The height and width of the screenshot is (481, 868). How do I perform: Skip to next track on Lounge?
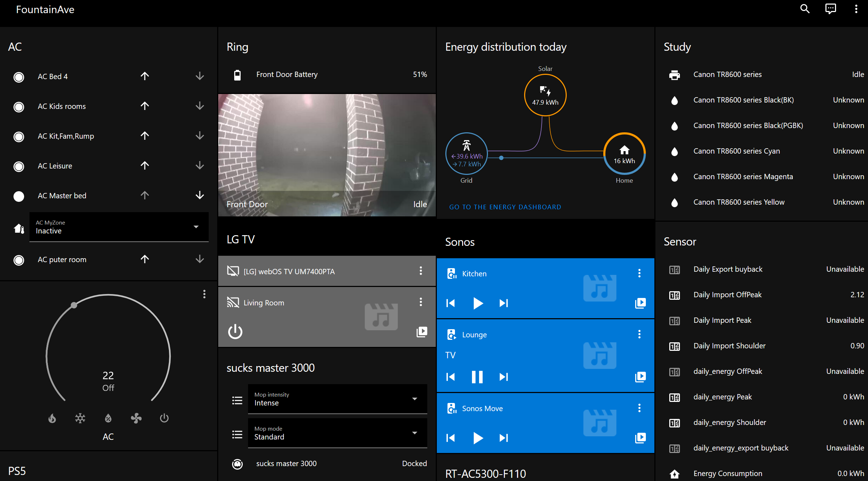pyautogui.click(x=504, y=377)
